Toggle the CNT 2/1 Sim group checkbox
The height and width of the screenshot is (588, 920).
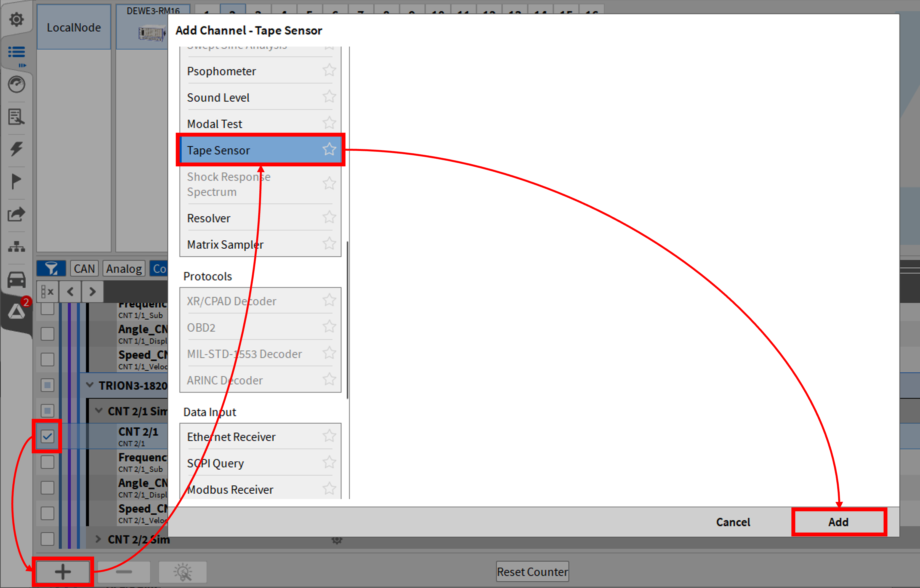[47, 410]
